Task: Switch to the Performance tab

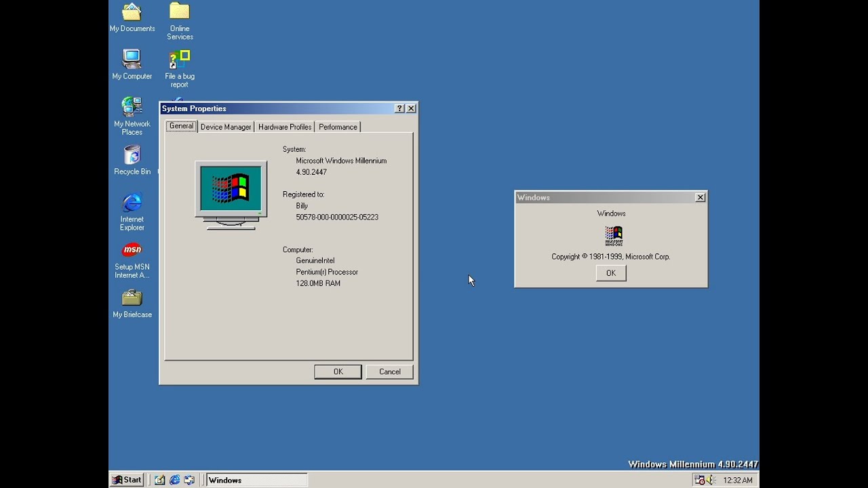Action: pyautogui.click(x=338, y=127)
